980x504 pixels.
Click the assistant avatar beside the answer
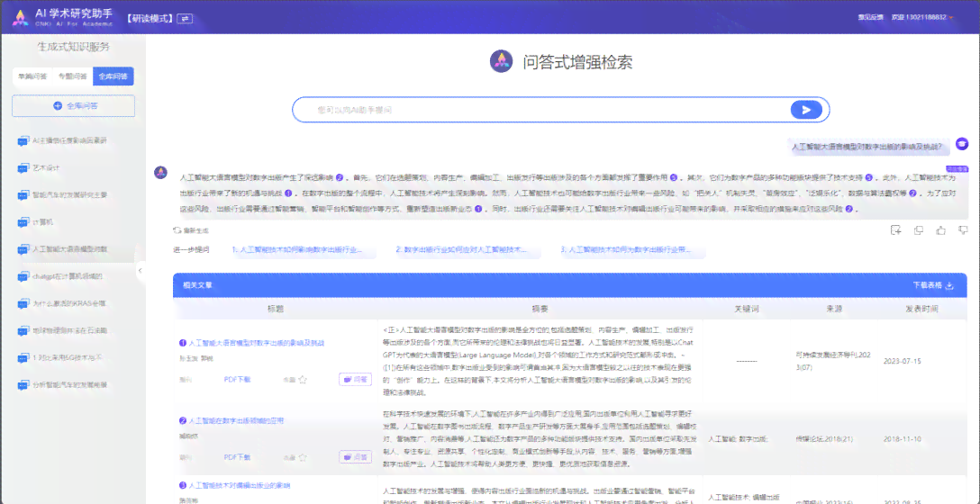[160, 172]
